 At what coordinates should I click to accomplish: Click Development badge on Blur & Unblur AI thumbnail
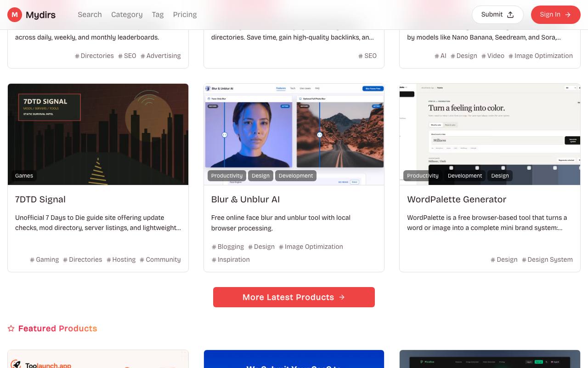click(x=296, y=176)
